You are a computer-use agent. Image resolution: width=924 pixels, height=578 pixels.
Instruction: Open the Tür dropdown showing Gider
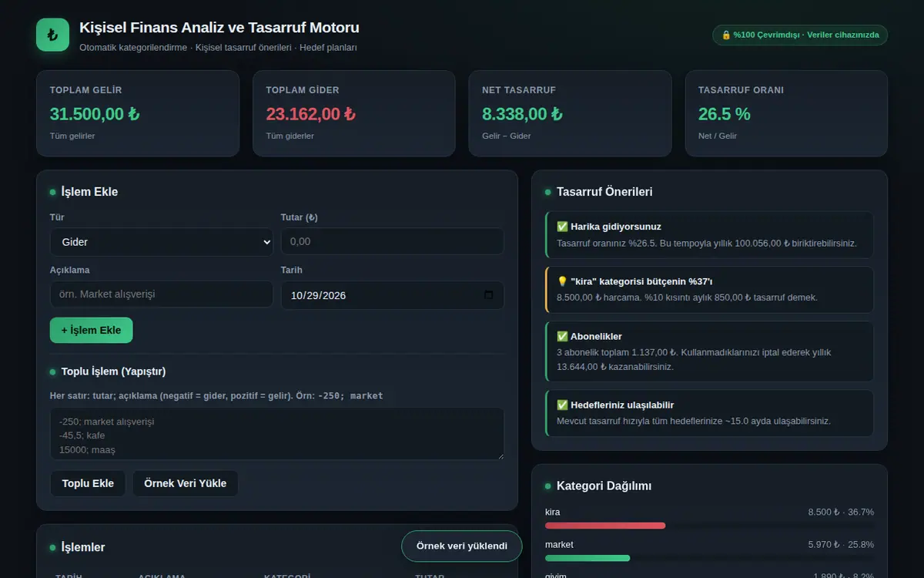coord(162,241)
